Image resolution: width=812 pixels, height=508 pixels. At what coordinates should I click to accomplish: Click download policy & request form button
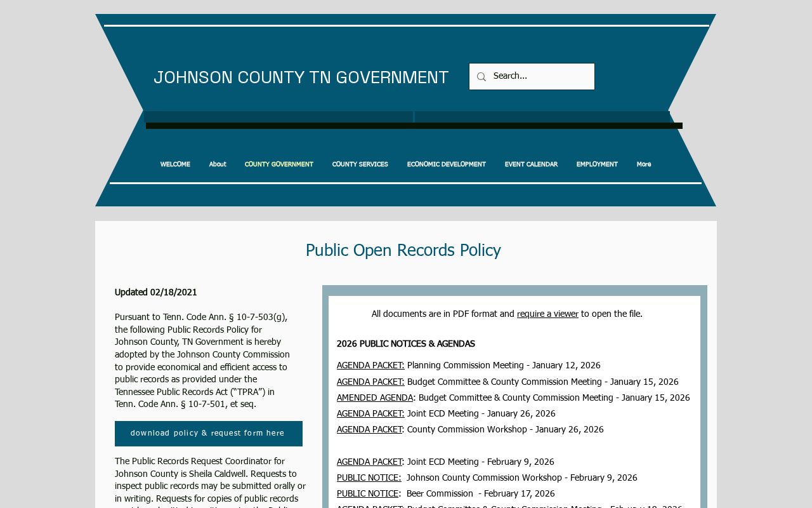pyautogui.click(x=209, y=434)
